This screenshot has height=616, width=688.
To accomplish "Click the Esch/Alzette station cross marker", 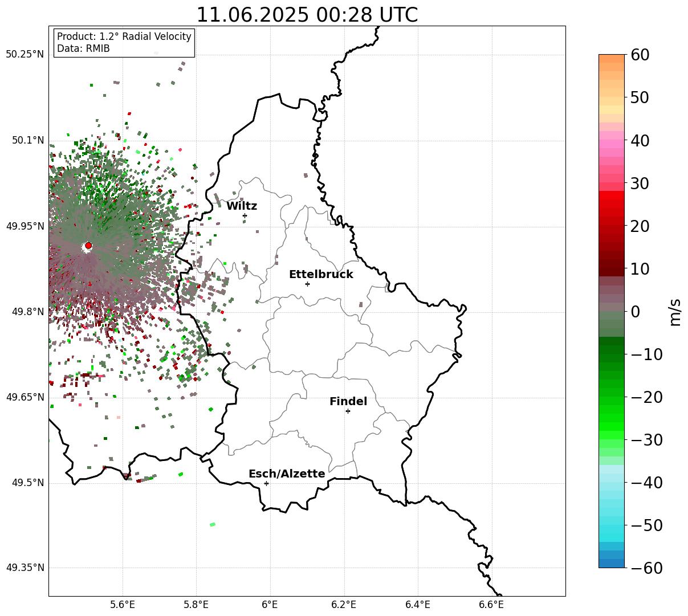I will (266, 483).
